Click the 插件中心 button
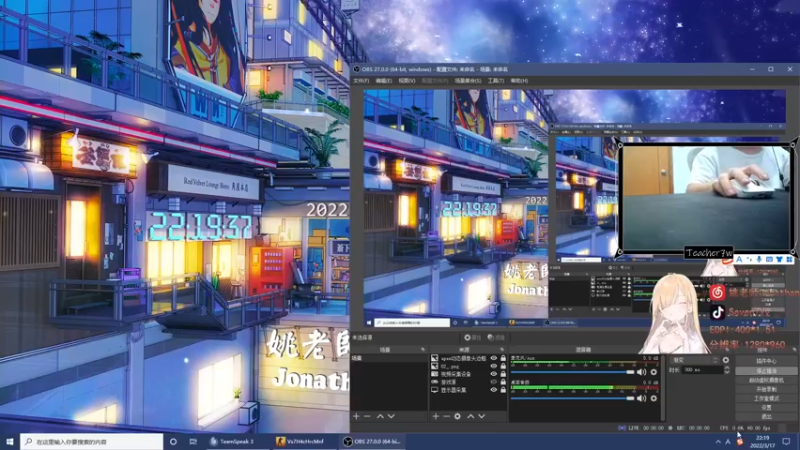Viewport: 800px width, 450px height. 766,361
